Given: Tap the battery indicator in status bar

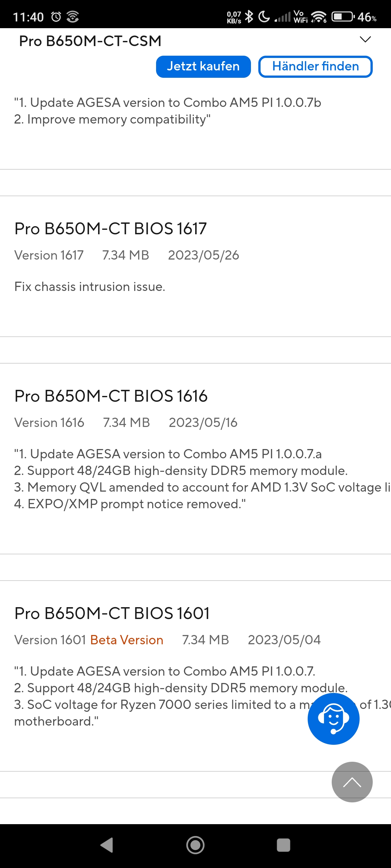Looking at the screenshot, I should click(343, 16).
